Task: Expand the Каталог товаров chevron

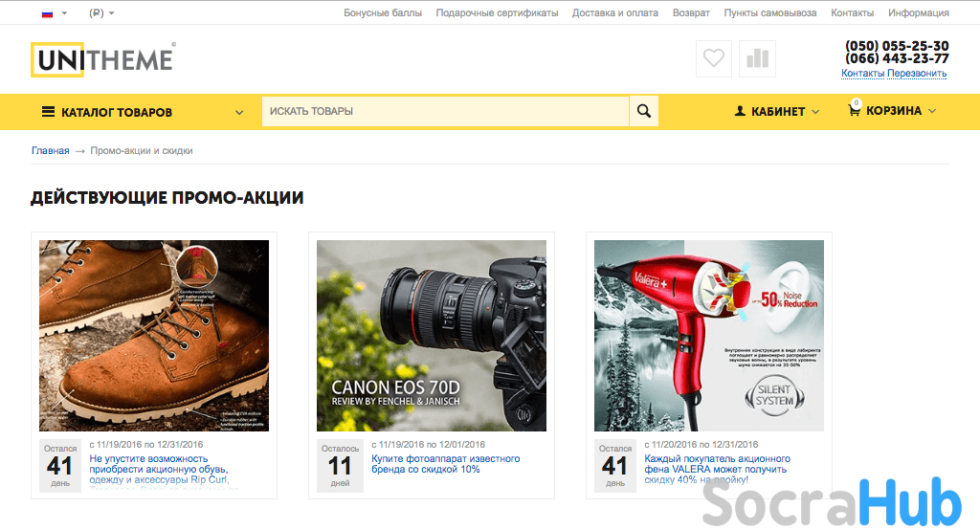Action: click(239, 113)
